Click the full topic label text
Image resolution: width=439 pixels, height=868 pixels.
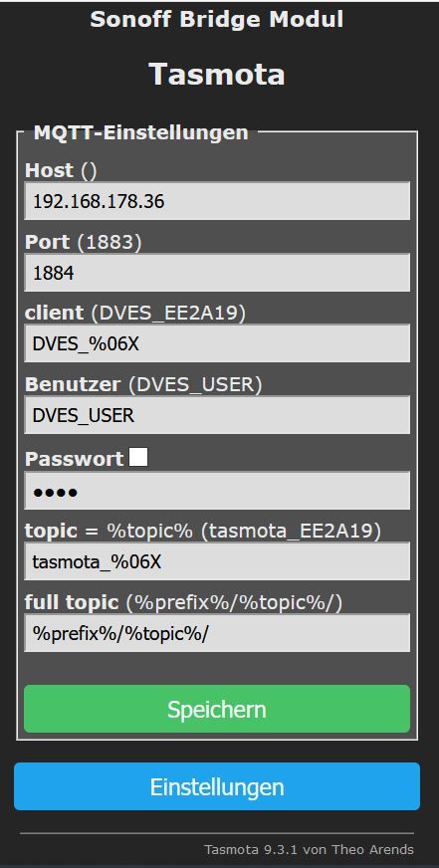pyautogui.click(x=72, y=603)
